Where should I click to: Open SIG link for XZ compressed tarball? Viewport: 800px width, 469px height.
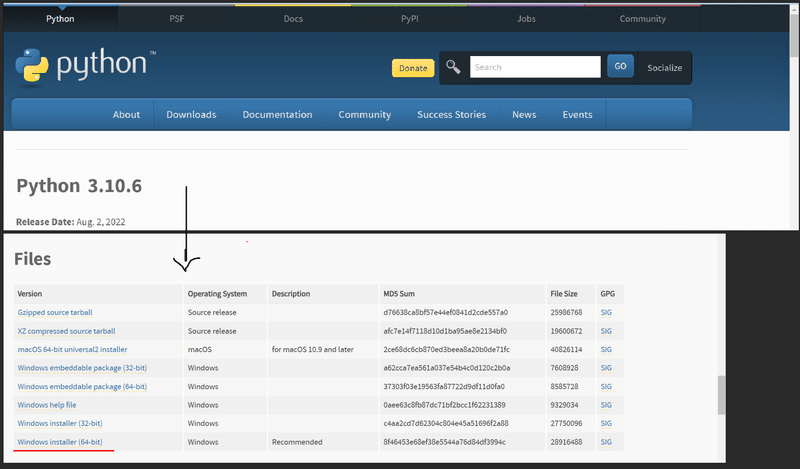[606, 331]
